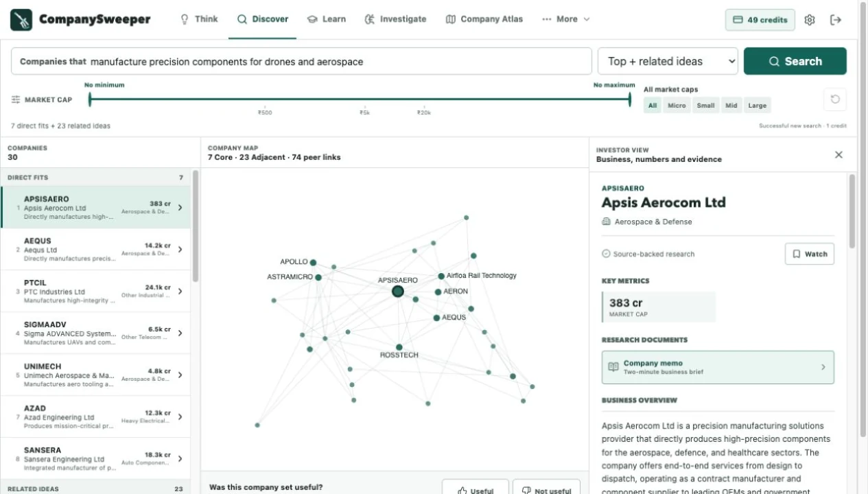Expand the SANSERA row chevron
The height and width of the screenshot is (494, 868).
coord(180,459)
